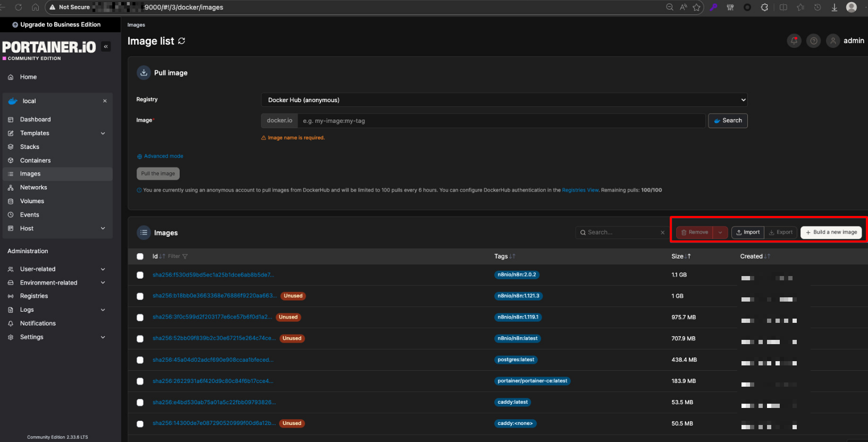Open the notifications bell icon
The height and width of the screenshot is (442, 868).
click(x=794, y=40)
